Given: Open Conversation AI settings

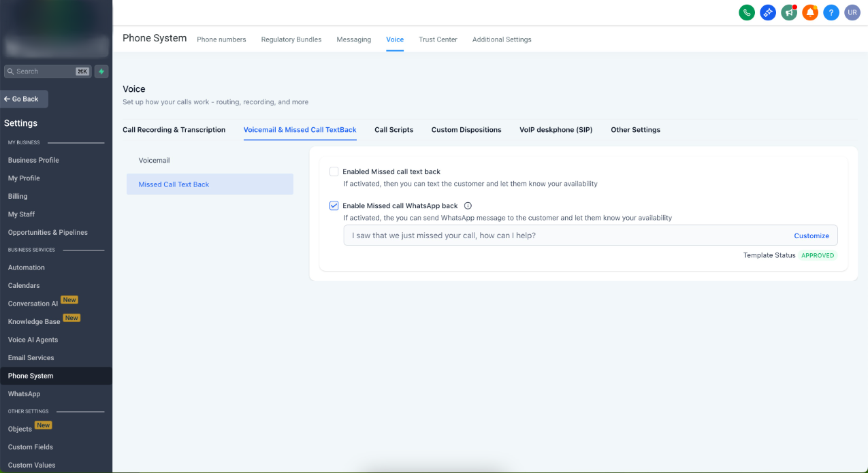Looking at the screenshot, I should (x=33, y=304).
